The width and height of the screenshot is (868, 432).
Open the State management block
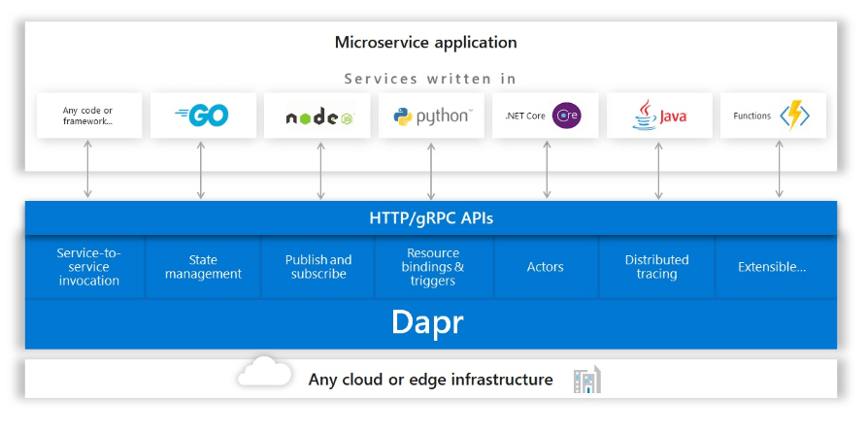(203, 267)
